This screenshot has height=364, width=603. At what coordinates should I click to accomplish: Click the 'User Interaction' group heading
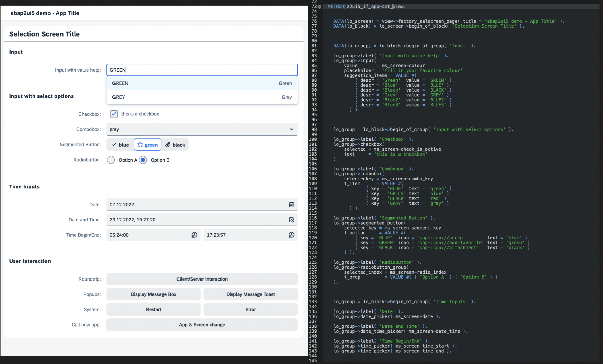click(30, 261)
